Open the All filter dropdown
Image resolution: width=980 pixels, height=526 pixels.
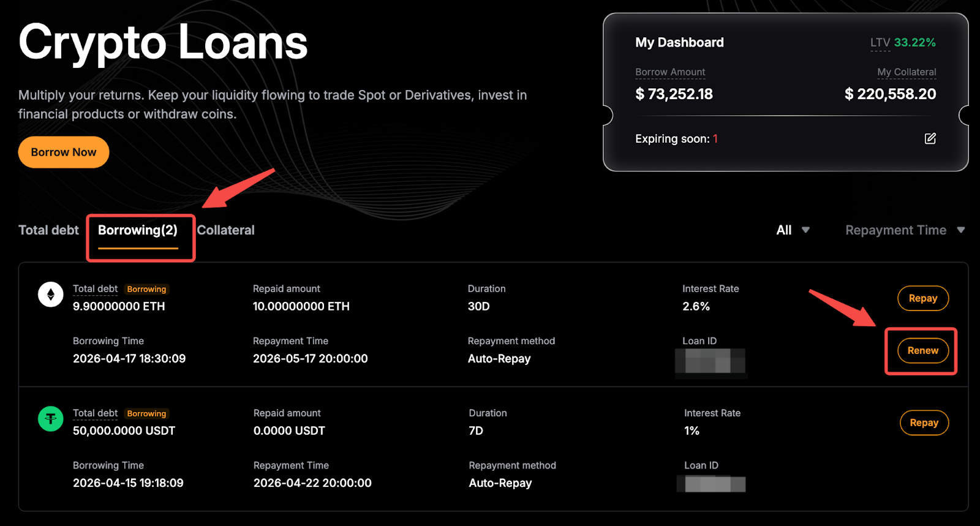tap(793, 230)
